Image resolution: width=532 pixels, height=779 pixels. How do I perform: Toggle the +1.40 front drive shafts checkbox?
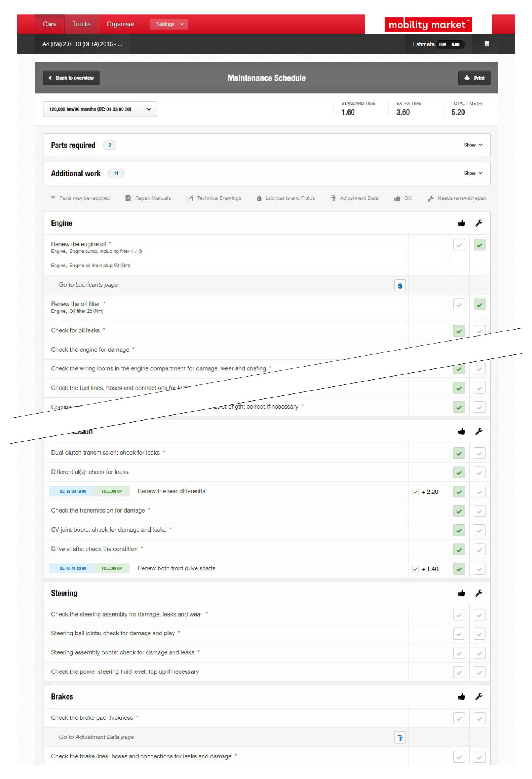coord(415,569)
